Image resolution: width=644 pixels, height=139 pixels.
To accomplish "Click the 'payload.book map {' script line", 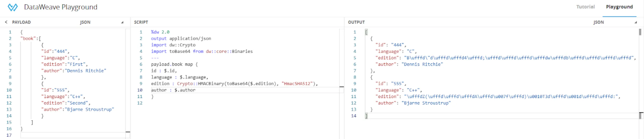I will [174, 64].
